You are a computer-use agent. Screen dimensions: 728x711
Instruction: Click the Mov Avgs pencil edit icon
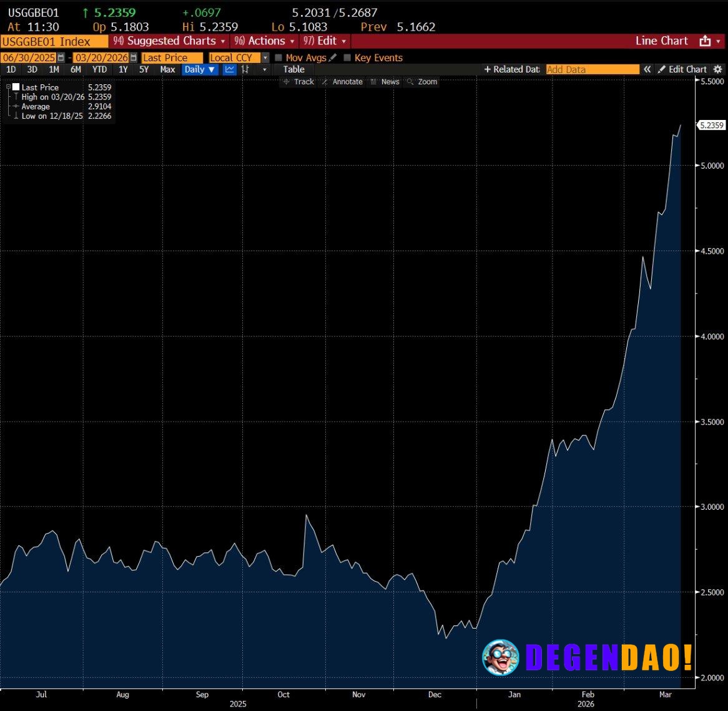coord(333,57)
